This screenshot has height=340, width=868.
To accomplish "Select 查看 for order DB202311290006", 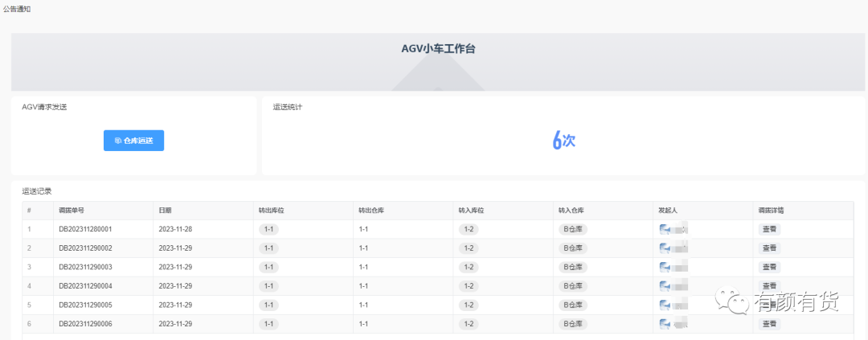I will [769, 324].
